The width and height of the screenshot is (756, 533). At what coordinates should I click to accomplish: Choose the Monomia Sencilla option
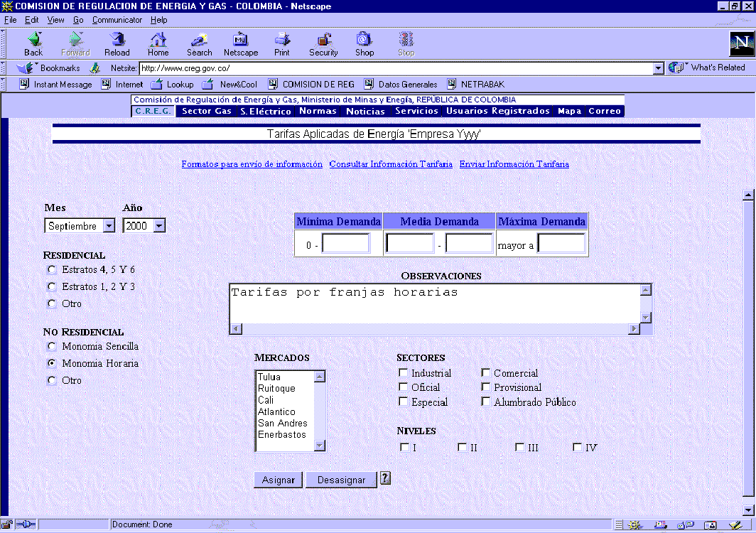pos(51,346)
